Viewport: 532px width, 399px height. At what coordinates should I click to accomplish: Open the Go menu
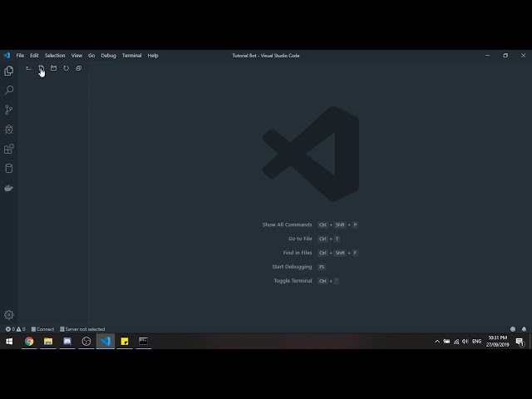91,56
